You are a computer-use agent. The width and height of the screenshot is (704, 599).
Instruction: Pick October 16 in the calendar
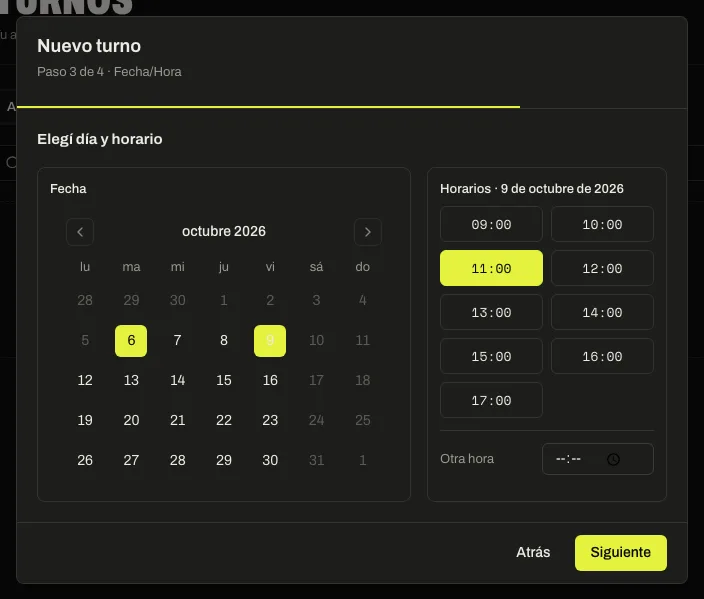270,380
